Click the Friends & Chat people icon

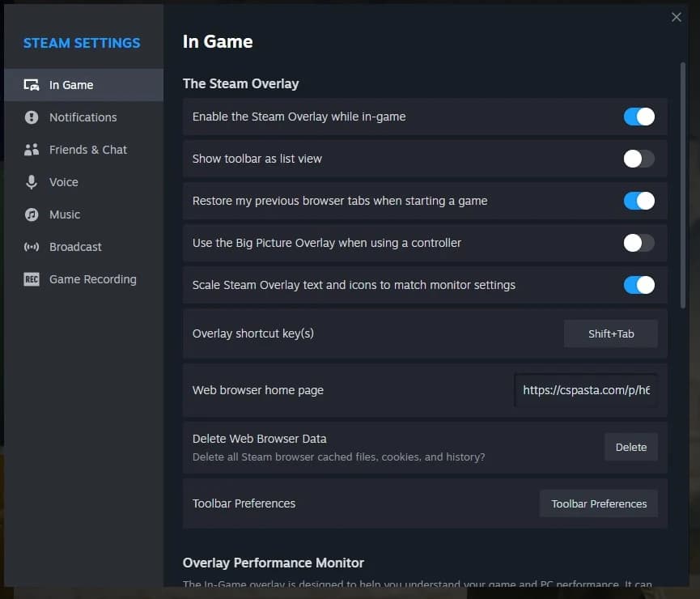coord(32,150)
